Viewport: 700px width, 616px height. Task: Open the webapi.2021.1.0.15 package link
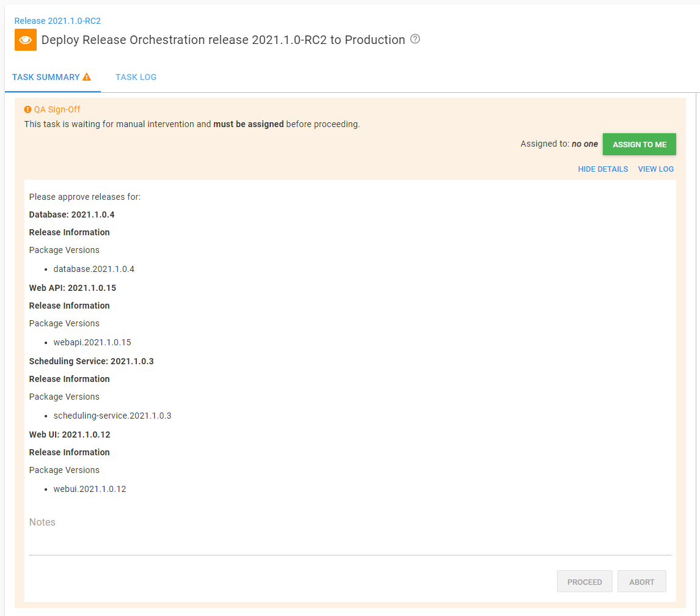pos(92,342)
